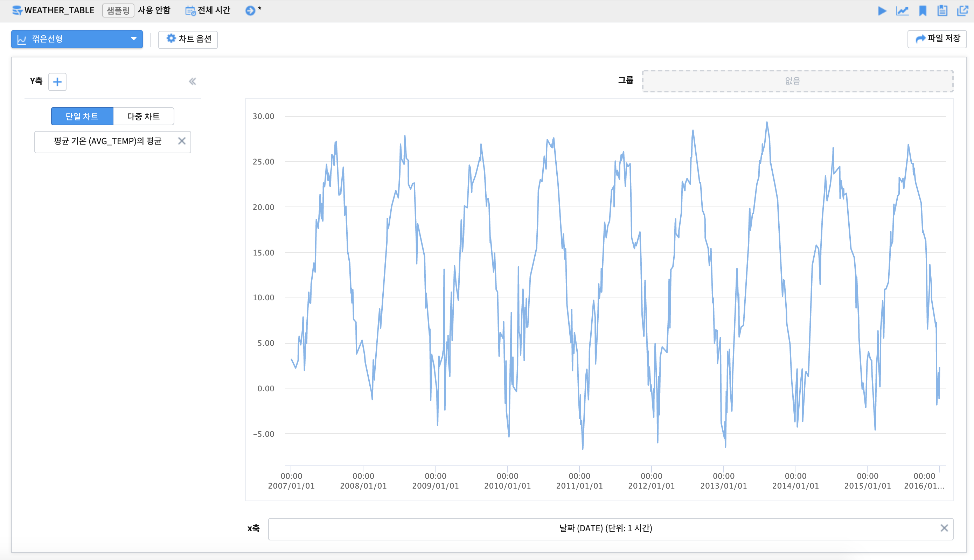Click the x축 label text

253,528
